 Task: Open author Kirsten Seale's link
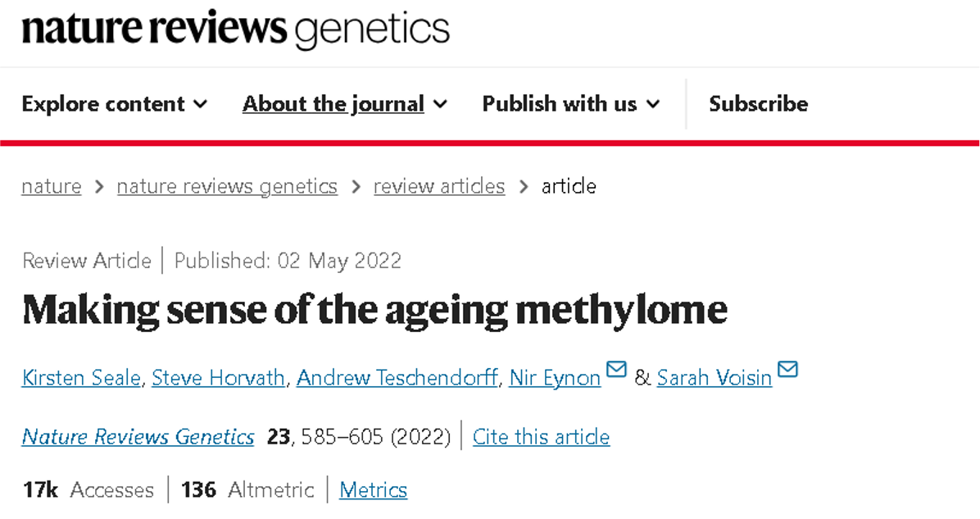[81, 378]
